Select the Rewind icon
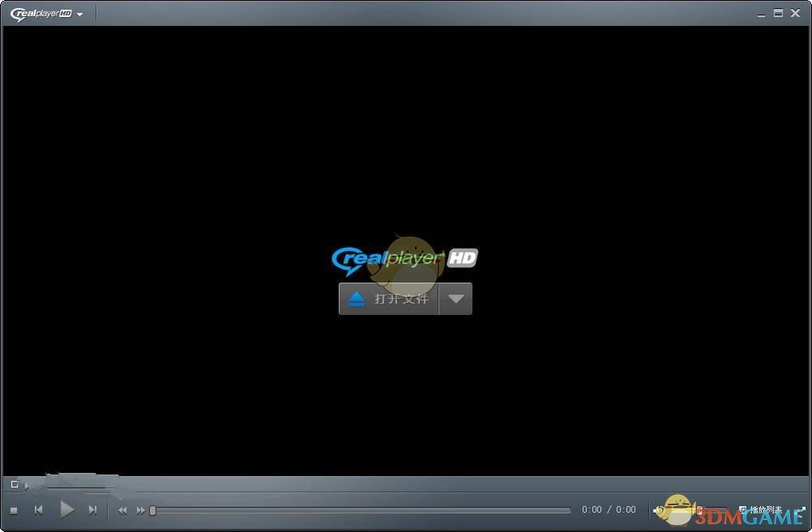 tap(122, 510)
